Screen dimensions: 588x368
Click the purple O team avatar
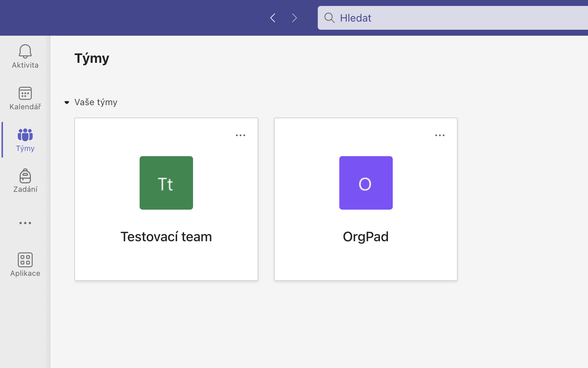[366, 183]
